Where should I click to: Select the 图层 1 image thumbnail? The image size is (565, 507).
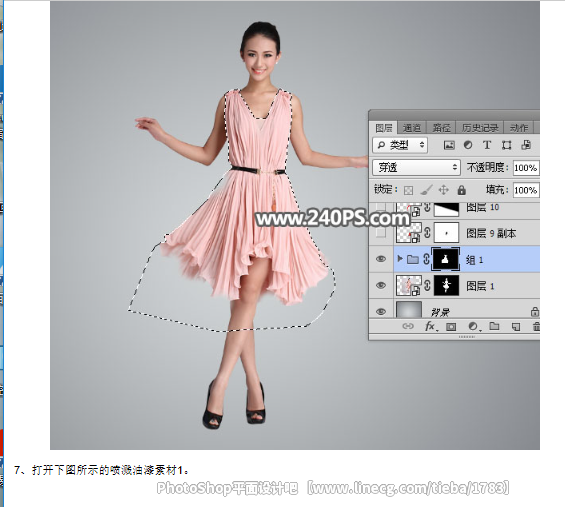pyautogui.click(x=409, y=285)
